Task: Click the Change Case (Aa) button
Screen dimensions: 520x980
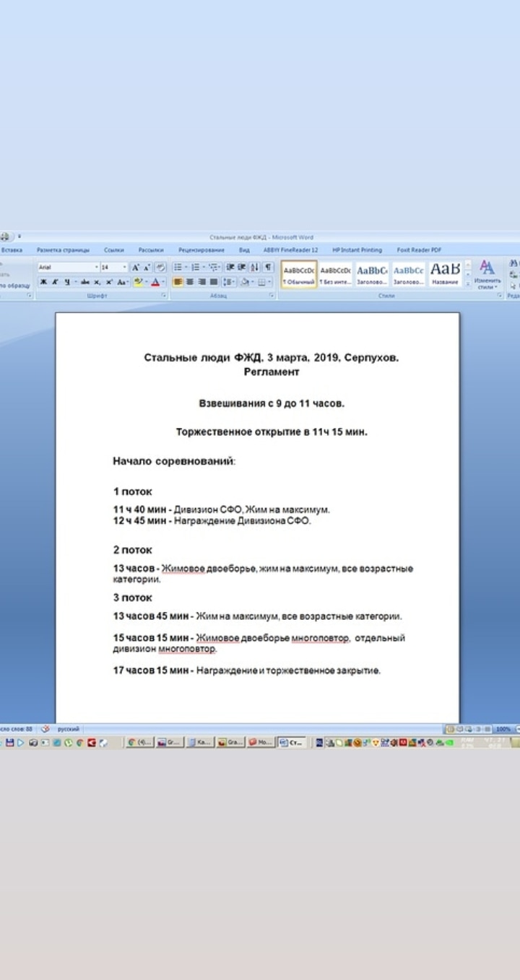Action: point(123,282)
